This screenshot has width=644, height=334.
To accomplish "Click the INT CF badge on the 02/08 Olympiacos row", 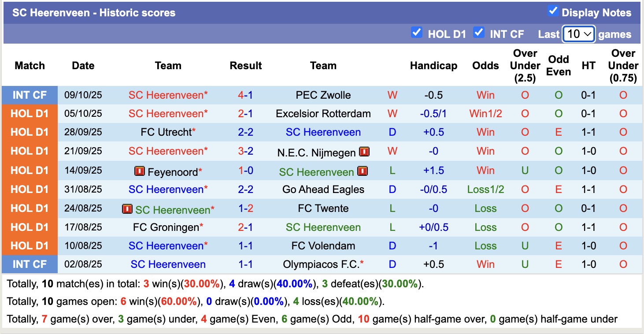I will (30, 264).
